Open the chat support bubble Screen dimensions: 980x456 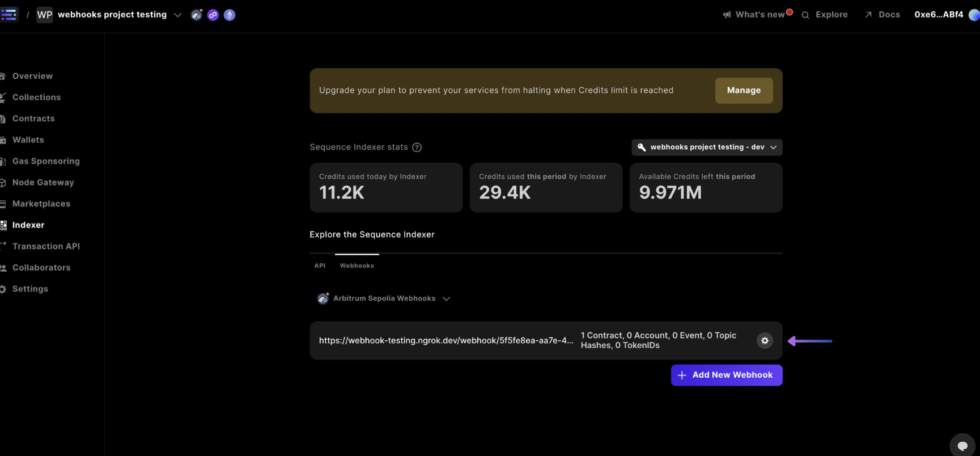click(962, 446)
